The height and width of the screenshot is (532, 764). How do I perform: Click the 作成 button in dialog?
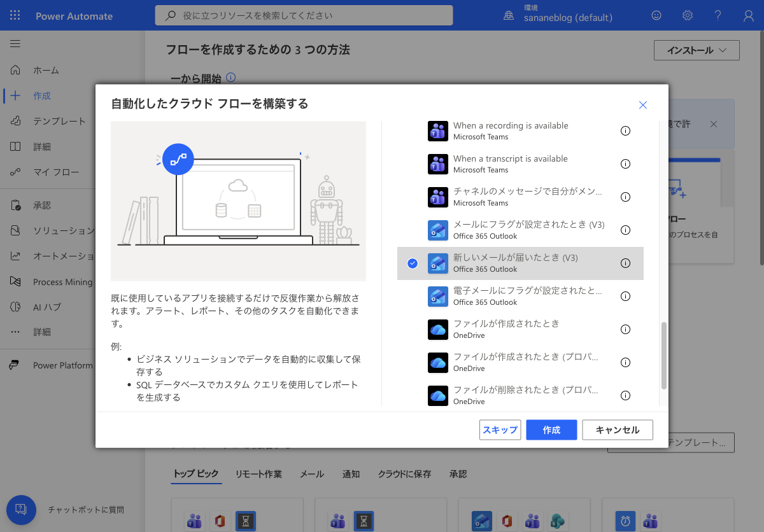551,430
